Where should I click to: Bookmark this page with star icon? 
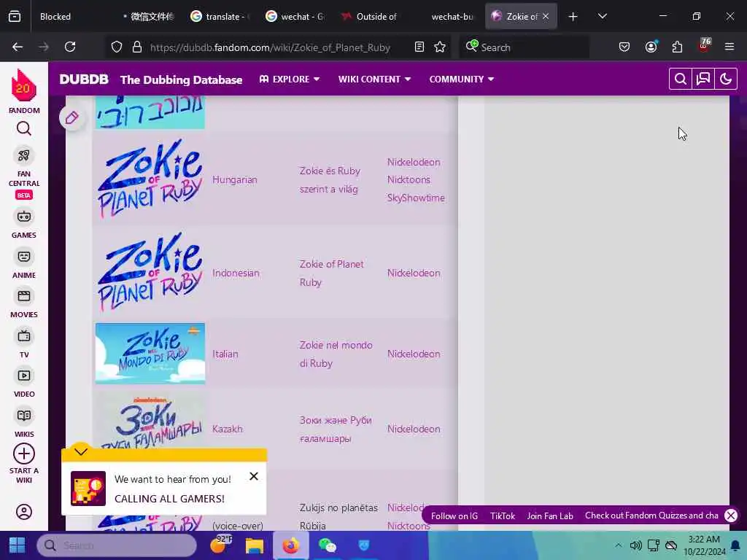tap(440, 47)
